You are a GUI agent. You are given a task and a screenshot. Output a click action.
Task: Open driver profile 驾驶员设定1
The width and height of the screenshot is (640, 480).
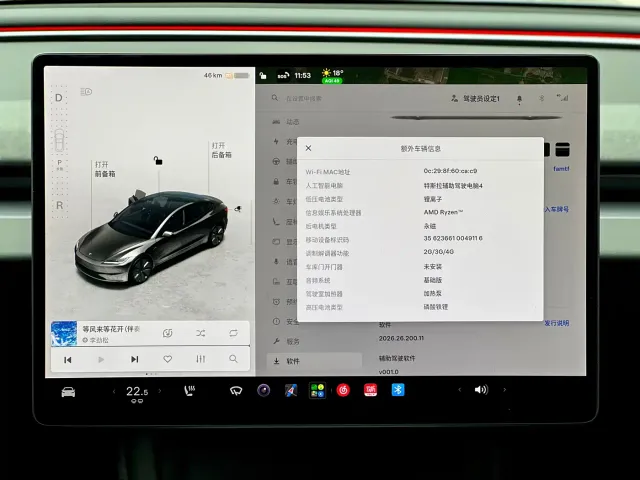pos(475,98)
